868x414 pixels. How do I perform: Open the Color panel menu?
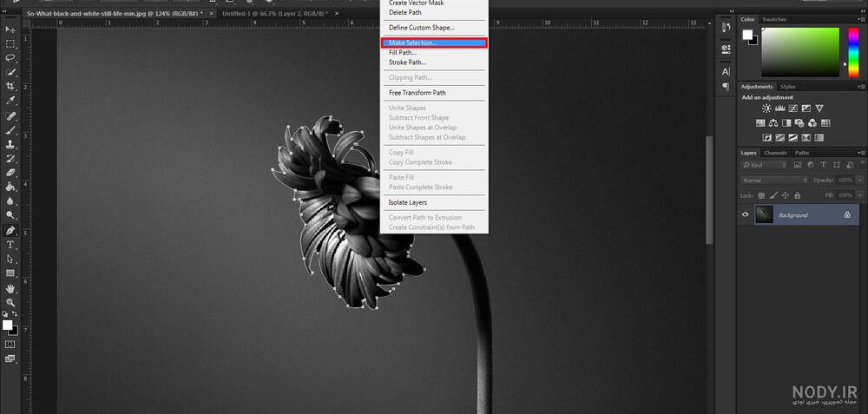point(861,20)
